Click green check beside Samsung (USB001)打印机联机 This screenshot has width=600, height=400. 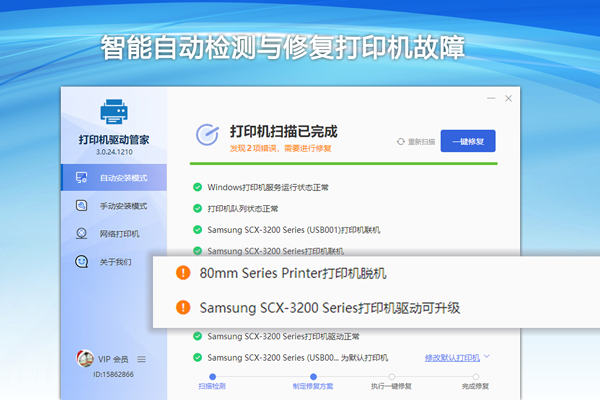pyautogui.click(x=197, y=230)
